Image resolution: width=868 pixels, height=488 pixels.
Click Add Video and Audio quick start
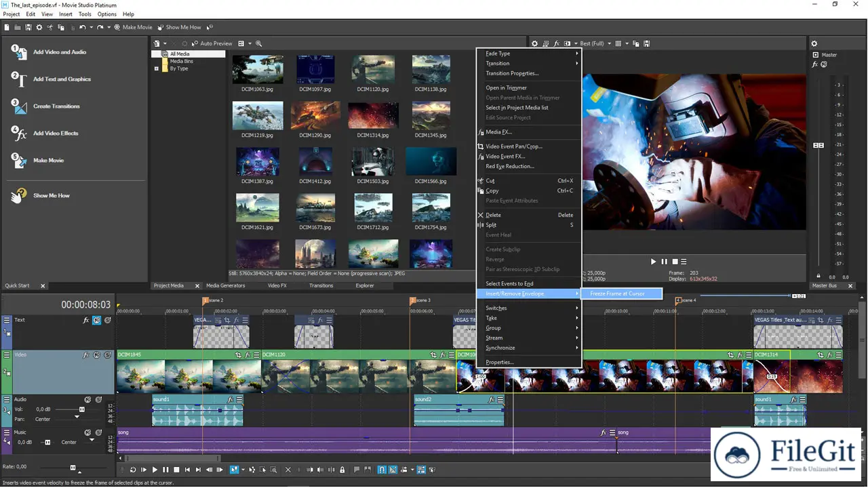(49, 52)
